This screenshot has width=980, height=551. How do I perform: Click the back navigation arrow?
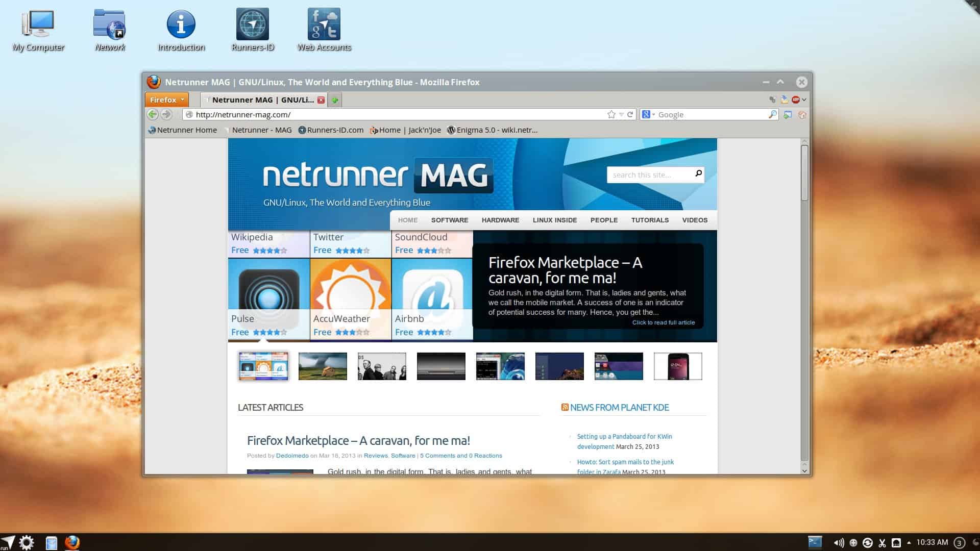(152, 115)
